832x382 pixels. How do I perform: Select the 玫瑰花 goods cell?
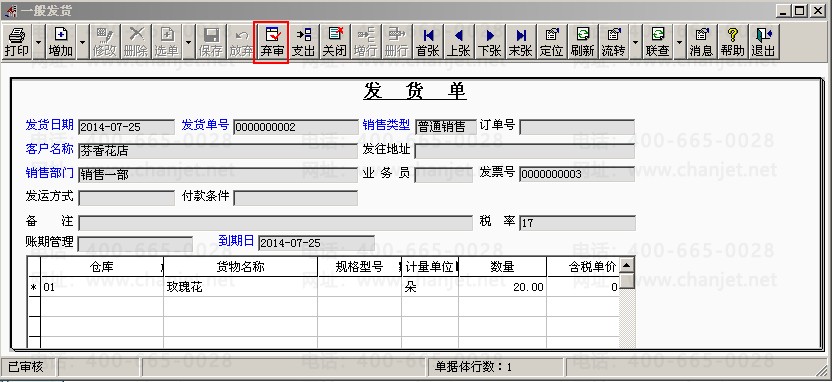tap(240, 287)
